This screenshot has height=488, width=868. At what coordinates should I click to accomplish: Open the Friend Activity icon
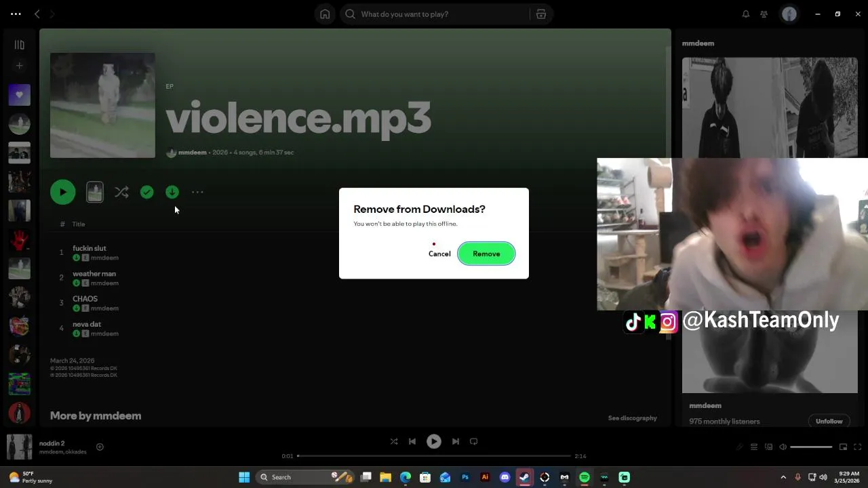click(764, 14)
